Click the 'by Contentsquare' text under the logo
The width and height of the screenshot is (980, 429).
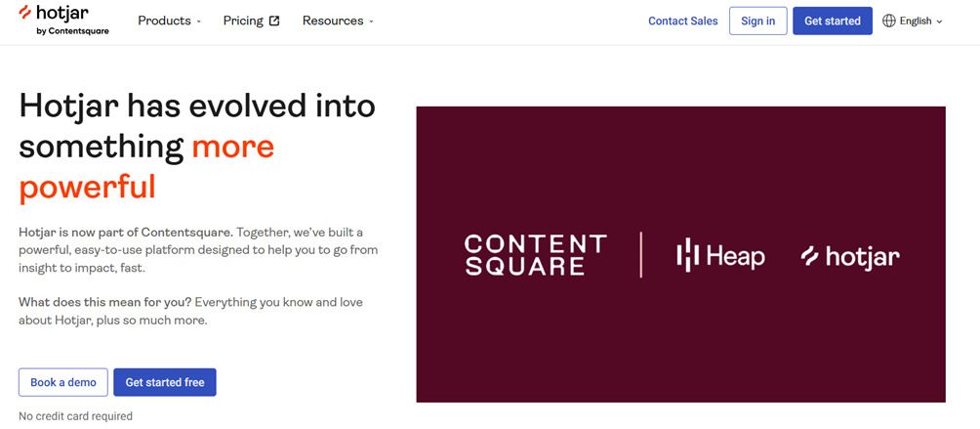tap(72, 30)
